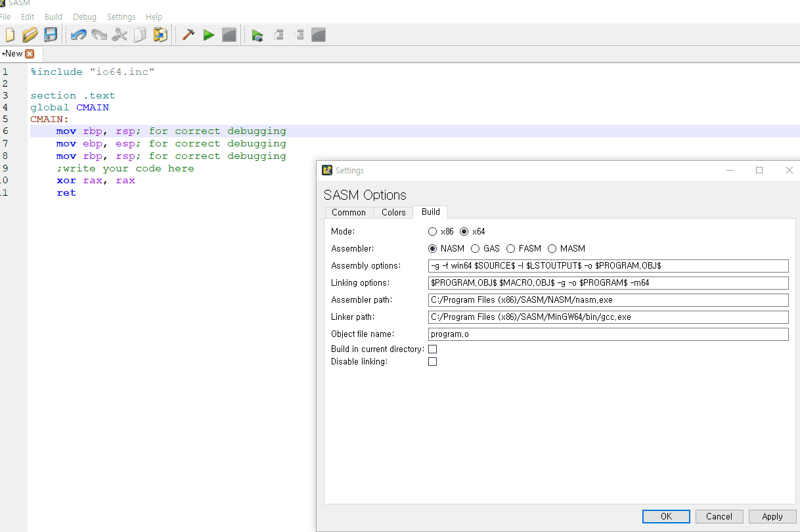Redo the last edit

(99, 35)
